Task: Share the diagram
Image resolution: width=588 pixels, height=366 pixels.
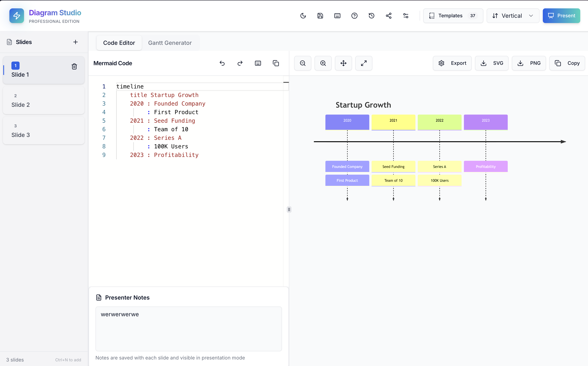Action: (x=388, y=15)
